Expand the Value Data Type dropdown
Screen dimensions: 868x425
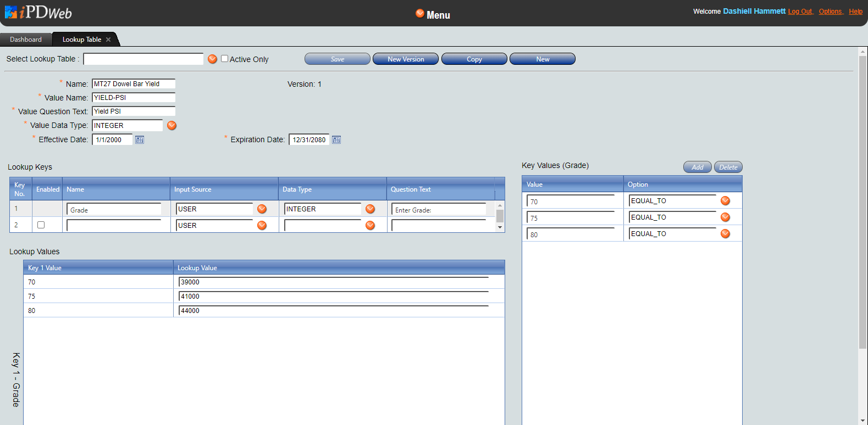point(172,126)
